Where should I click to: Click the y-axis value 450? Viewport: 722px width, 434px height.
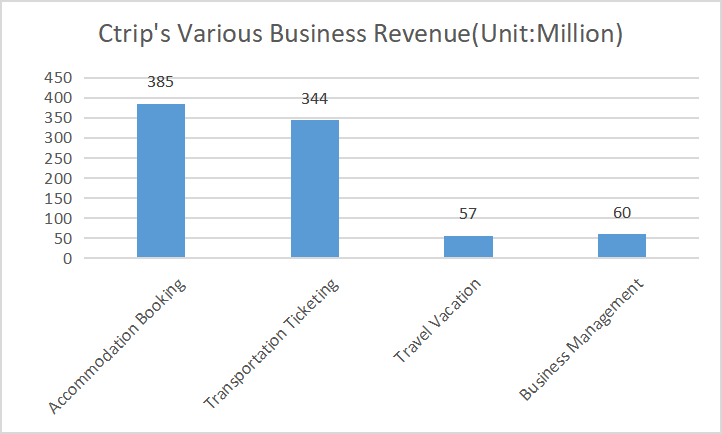click(x=58, y=78)
